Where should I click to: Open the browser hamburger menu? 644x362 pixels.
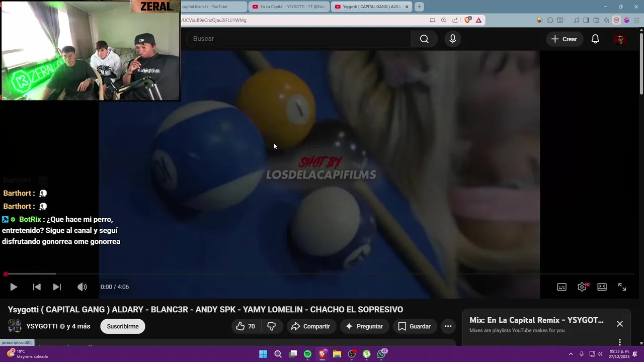coord(636,20)
